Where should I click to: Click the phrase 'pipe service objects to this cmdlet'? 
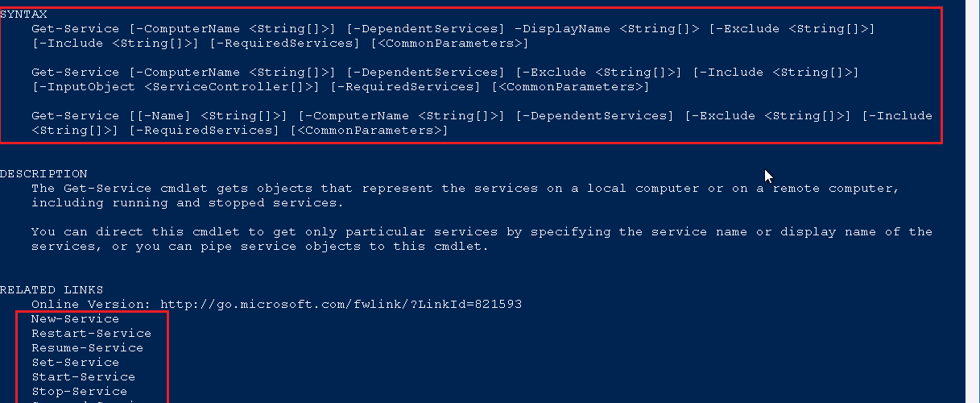pyautogui.click(x=341, y=247)
